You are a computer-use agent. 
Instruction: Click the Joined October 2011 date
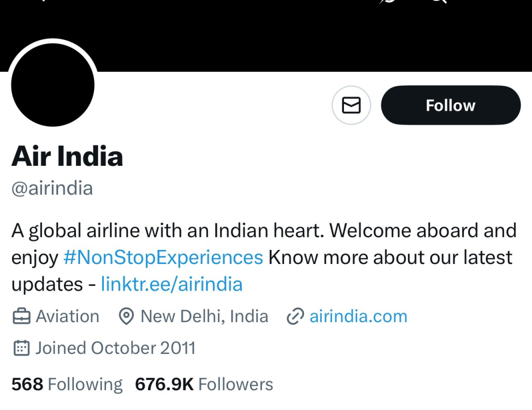[115, 348]
